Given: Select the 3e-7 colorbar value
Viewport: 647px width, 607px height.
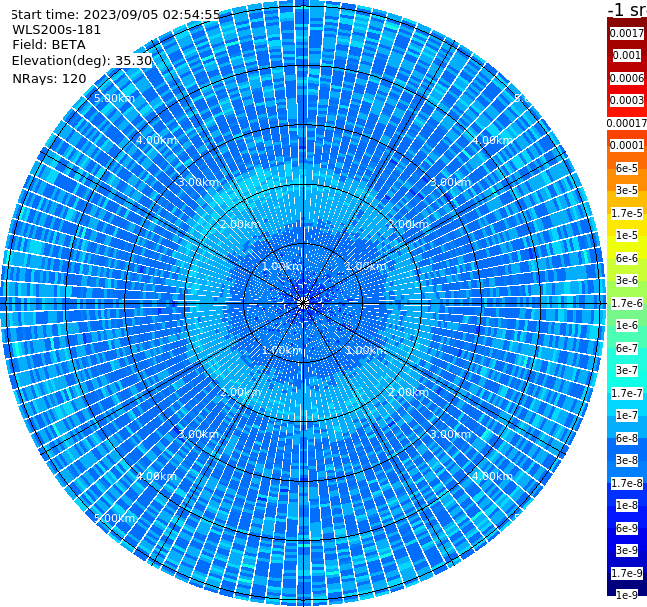Looking at the screenshot, I should click(627, 370).
